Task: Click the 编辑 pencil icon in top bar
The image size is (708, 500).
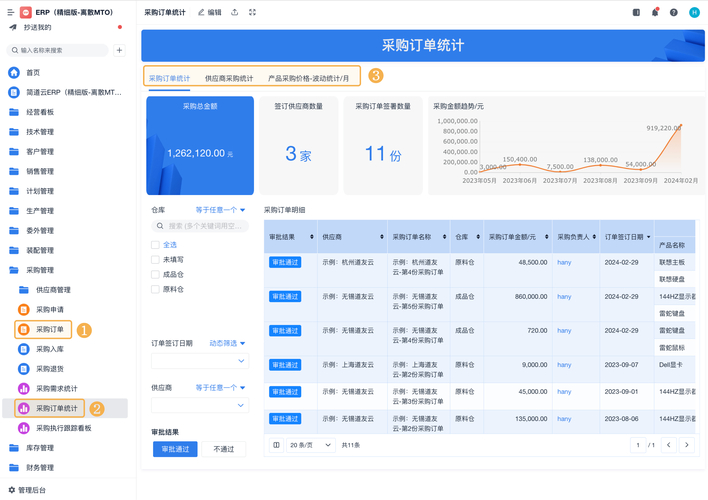Action: [x=201, y=13]
